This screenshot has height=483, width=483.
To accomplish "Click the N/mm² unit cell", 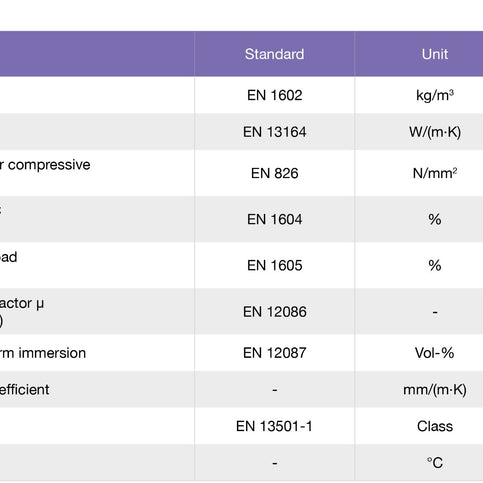I will click(435, 173).
